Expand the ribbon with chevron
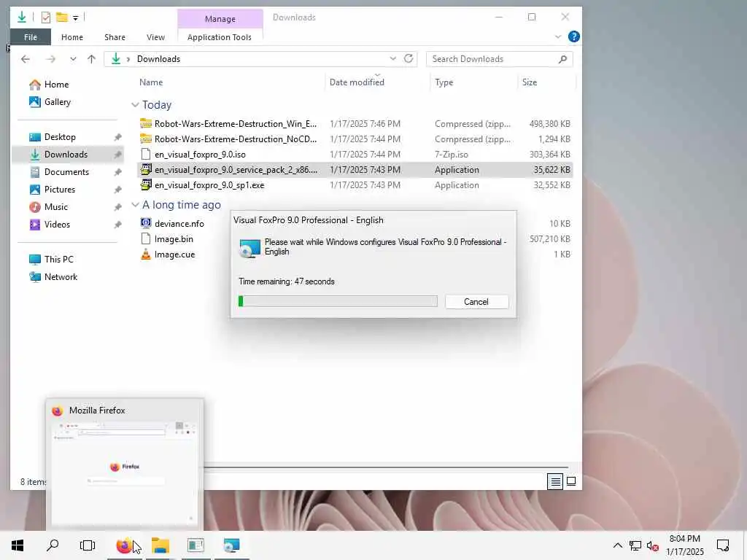The image size is (747, 560). coord(558,36)
